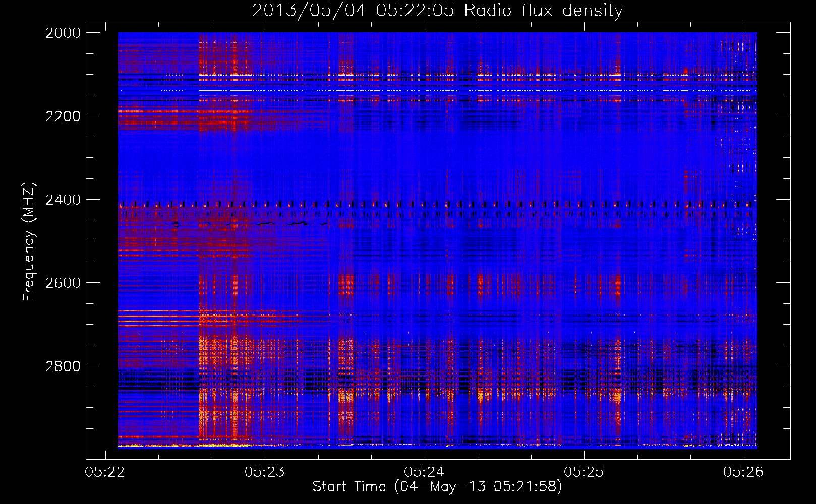Click the 05:24 time tick label

pyautogui.click(x=424, y=472)
